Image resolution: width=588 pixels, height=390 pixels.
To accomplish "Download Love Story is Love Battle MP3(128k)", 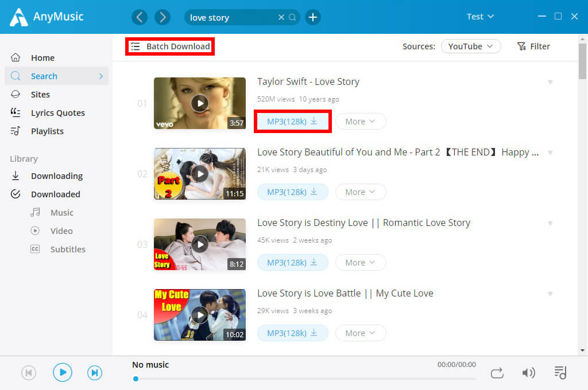I will pos(292,333).
